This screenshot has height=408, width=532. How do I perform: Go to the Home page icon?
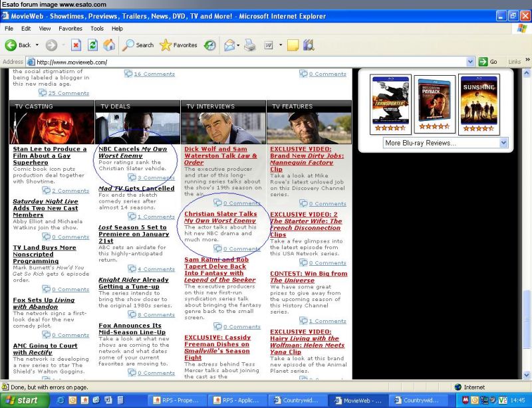point(109,45)
